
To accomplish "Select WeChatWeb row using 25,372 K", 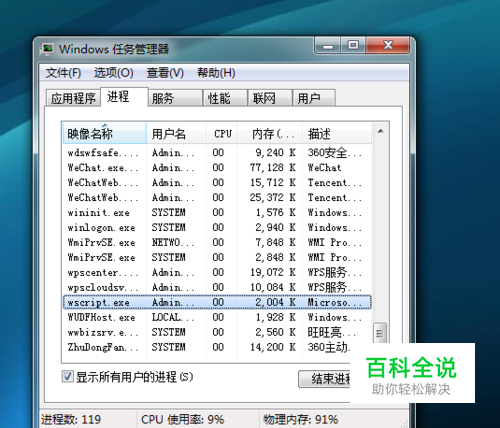I will [217, 197].
